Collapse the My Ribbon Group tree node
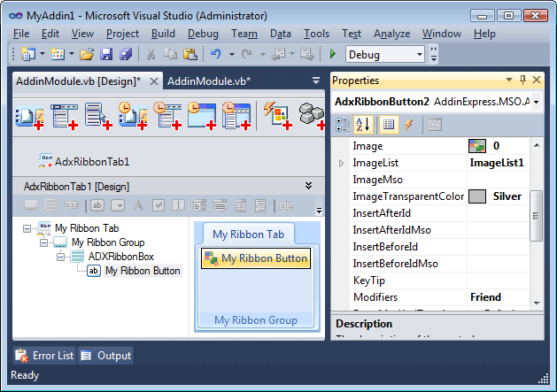Image resolution: width=557 pixels, height=392 pixels. point(43,242)
